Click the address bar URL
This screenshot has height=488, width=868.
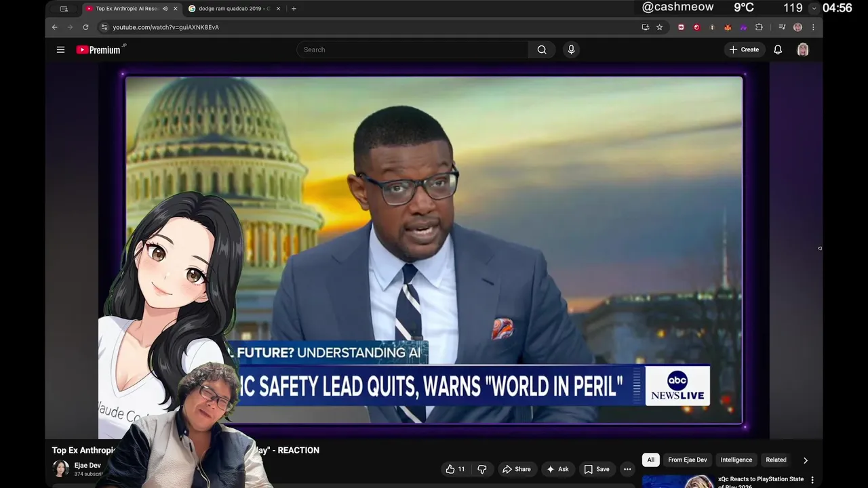tap(165, 27)
